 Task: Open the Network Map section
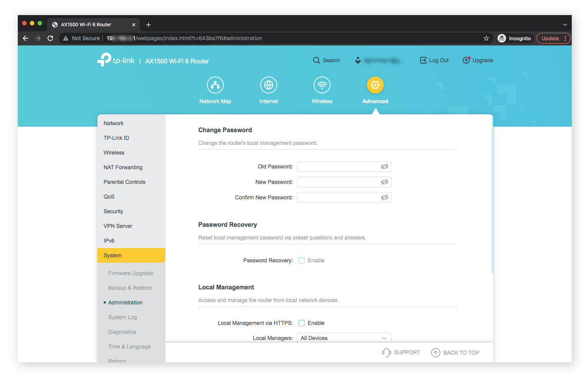[215, 90]
